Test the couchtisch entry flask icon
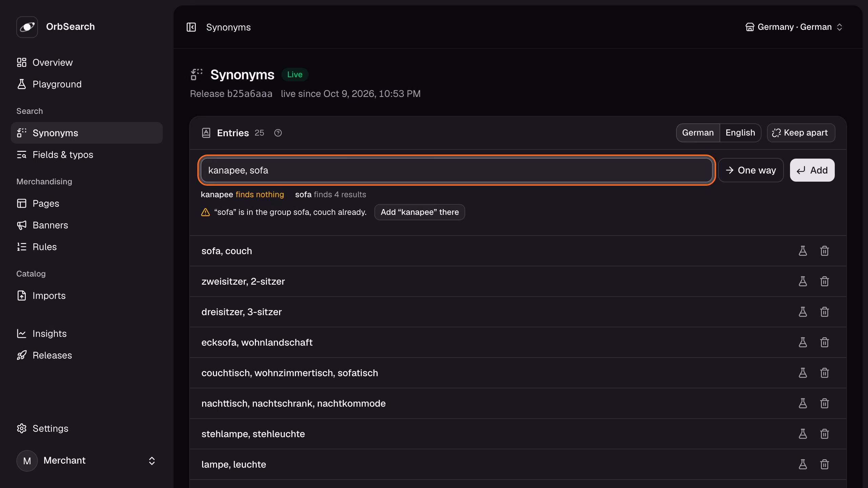This screenshot has height=488, width=868. pyautogui.click(x=803, y=373)
